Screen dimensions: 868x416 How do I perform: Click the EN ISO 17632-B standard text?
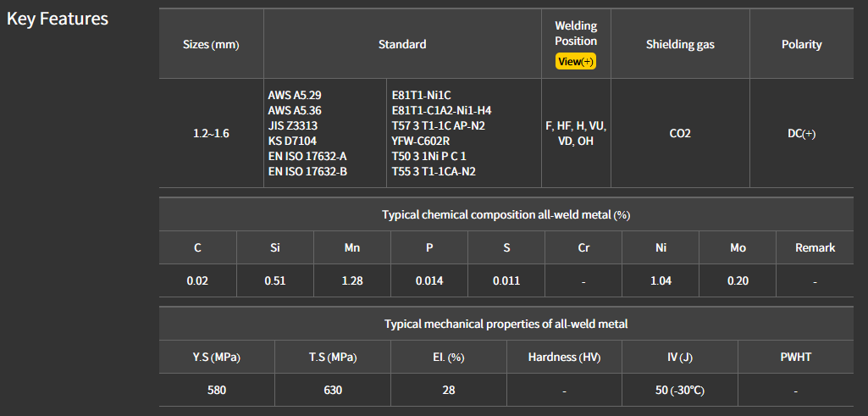click(307, 171)
